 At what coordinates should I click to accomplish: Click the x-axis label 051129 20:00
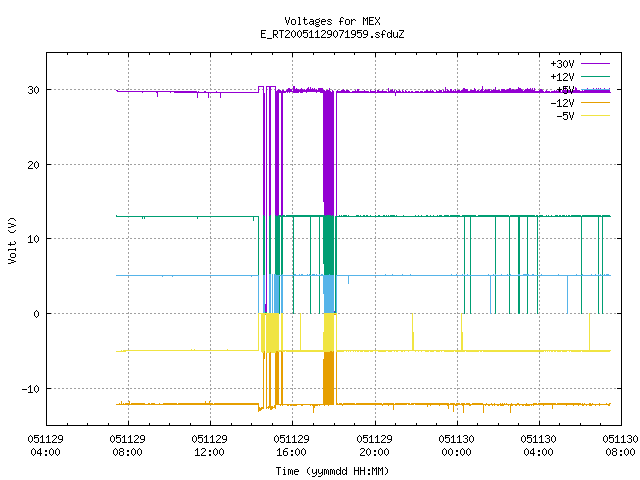[x=374, y=445]
